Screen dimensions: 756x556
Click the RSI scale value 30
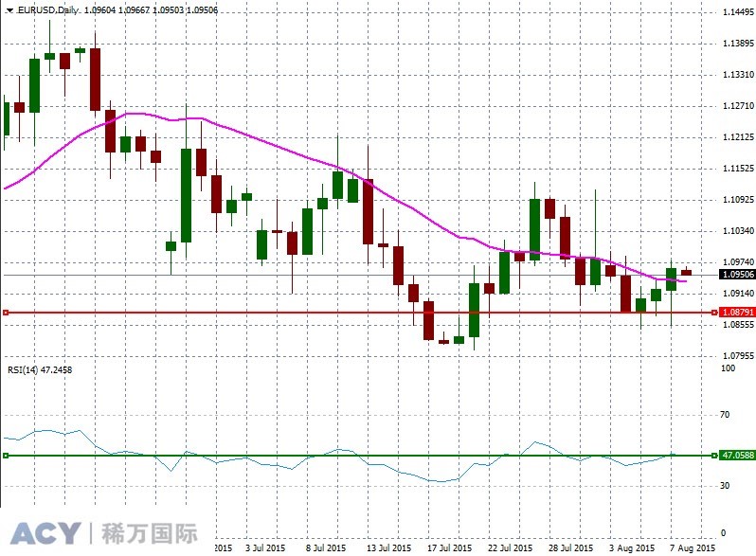725,486
